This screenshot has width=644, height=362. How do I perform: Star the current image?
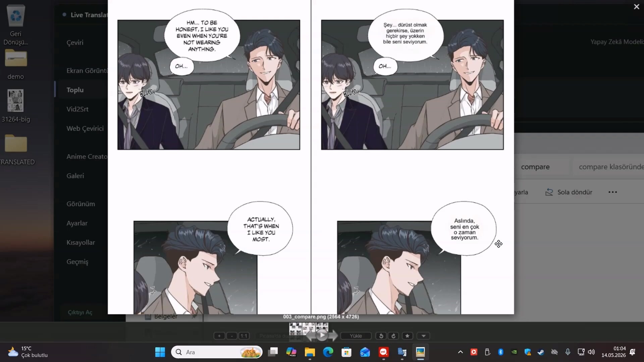[x=407, y=336]
